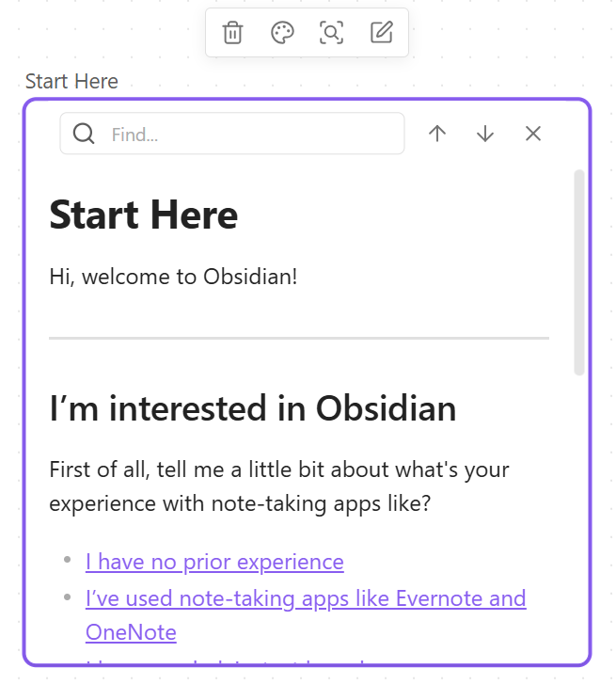Screen dimensions: 616x700
Task: Close the Find search bar
Action: click(533, 134)
